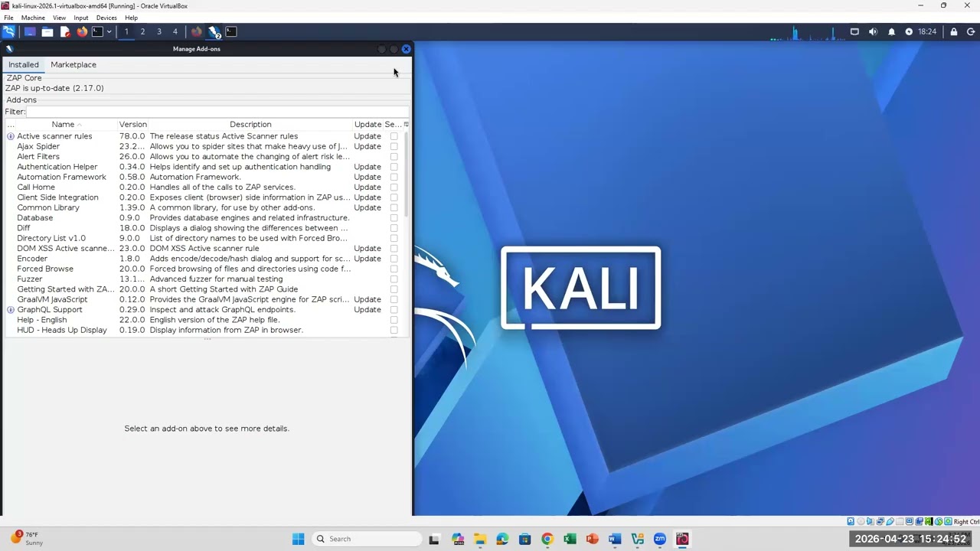Click Update in the GraalVM JavaScript row
The image size is (980, 551).
367,299
